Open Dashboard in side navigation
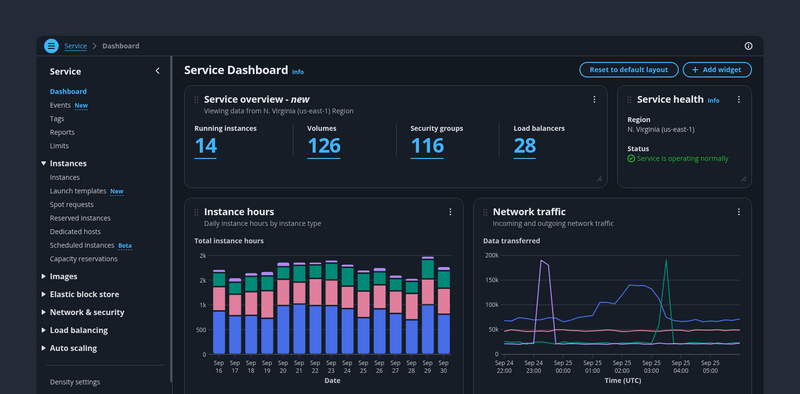 (x=68, y=91)
